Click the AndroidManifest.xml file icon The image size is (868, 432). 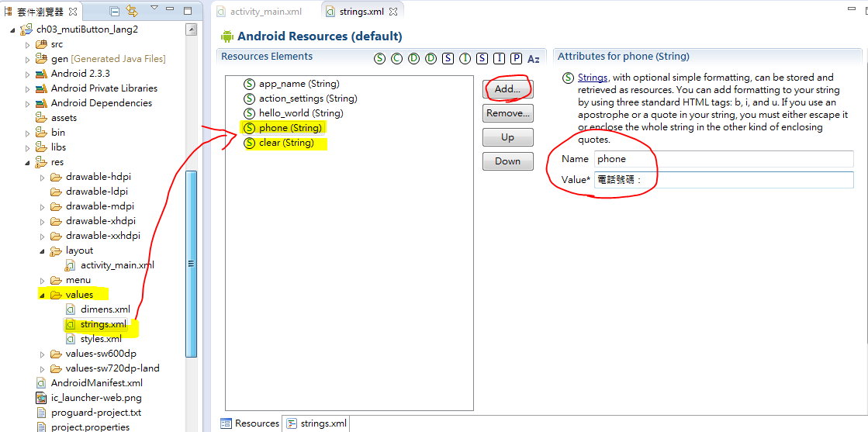pos(40,382)
